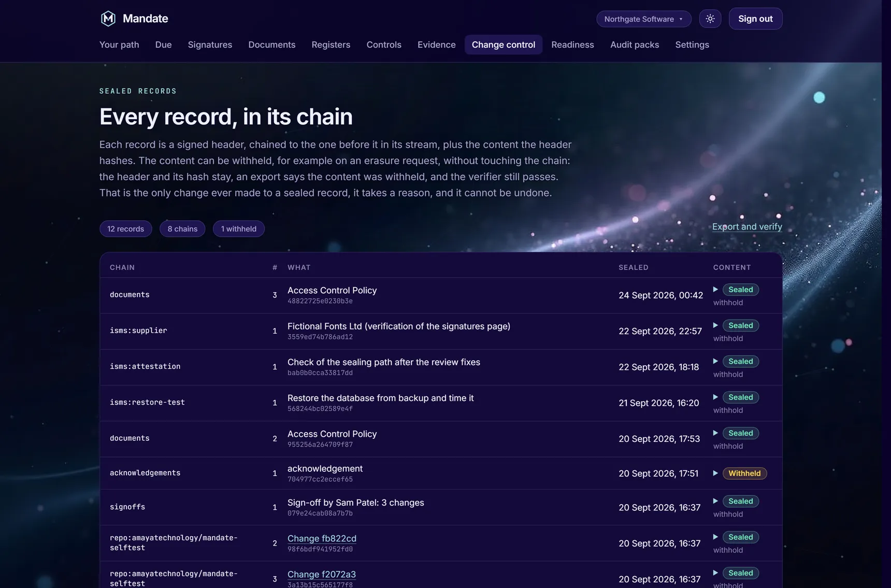Viewport: 891px width, 588px height.
Task: Open the Registers tab
Action: (x=331, y=45)
